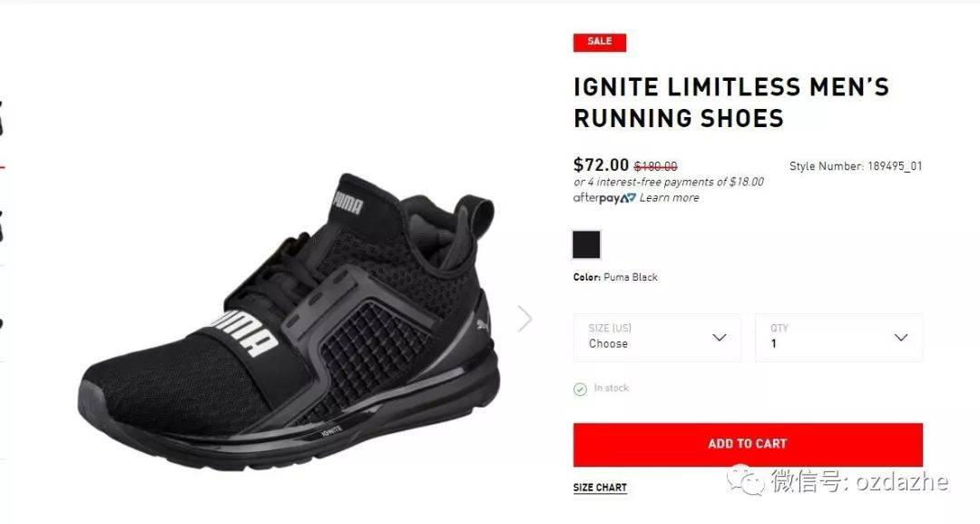
Task: Open the SIZE CHART link
Action: 600,488
